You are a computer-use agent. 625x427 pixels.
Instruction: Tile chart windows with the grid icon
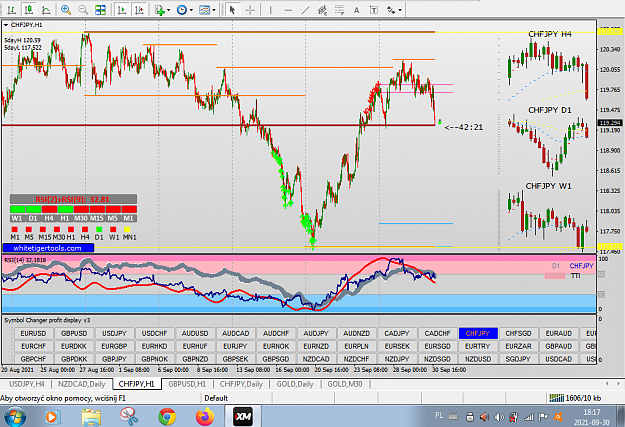point(100,10)
